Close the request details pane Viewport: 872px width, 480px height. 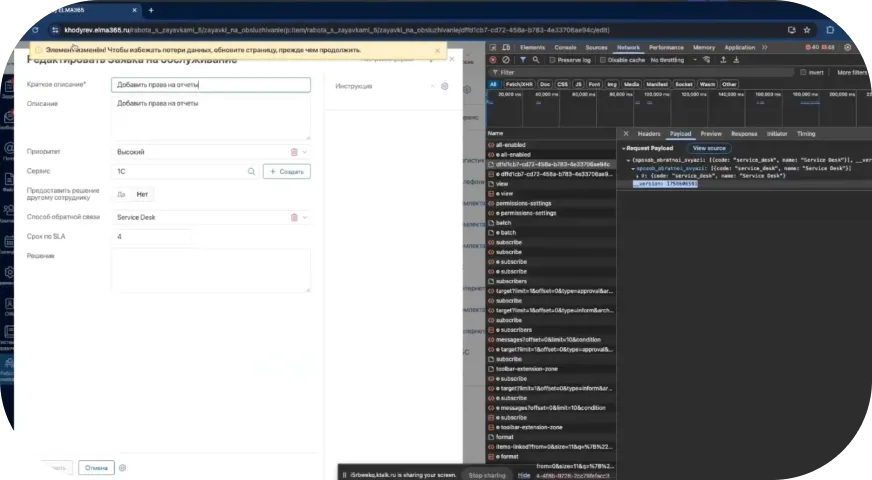click(x=625, y=133)
